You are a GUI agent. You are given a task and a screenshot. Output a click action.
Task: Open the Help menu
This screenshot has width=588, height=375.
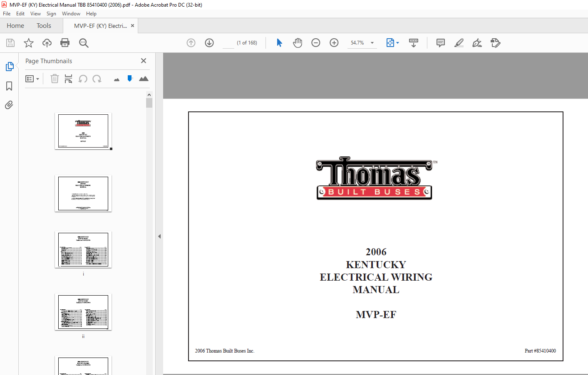pos(91,14)
